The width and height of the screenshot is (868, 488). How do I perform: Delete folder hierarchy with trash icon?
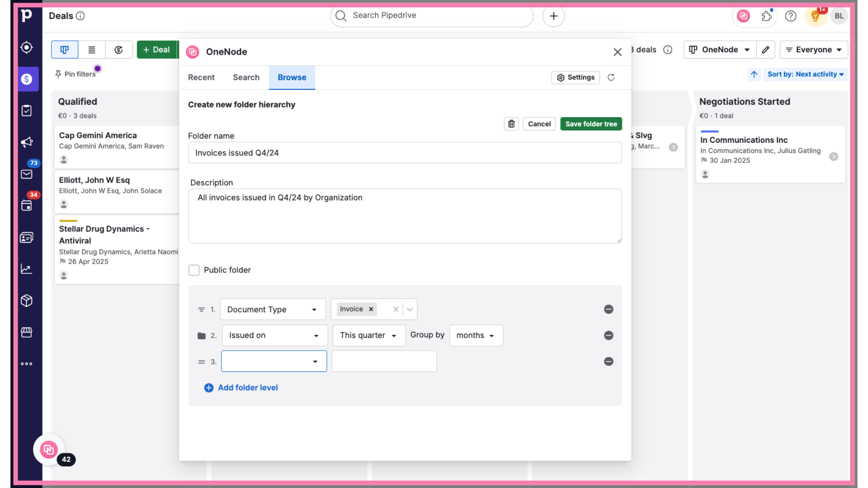point(511,124)
